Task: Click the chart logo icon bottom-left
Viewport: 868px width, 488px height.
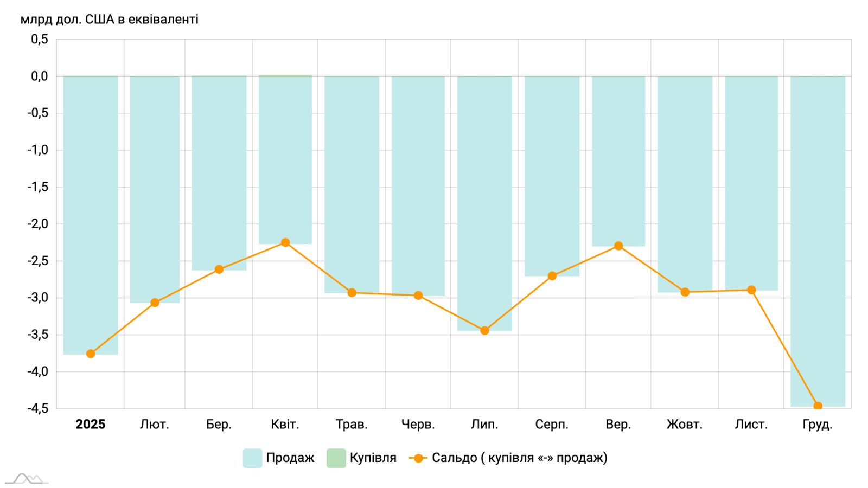Action: [x=27, y=479]
